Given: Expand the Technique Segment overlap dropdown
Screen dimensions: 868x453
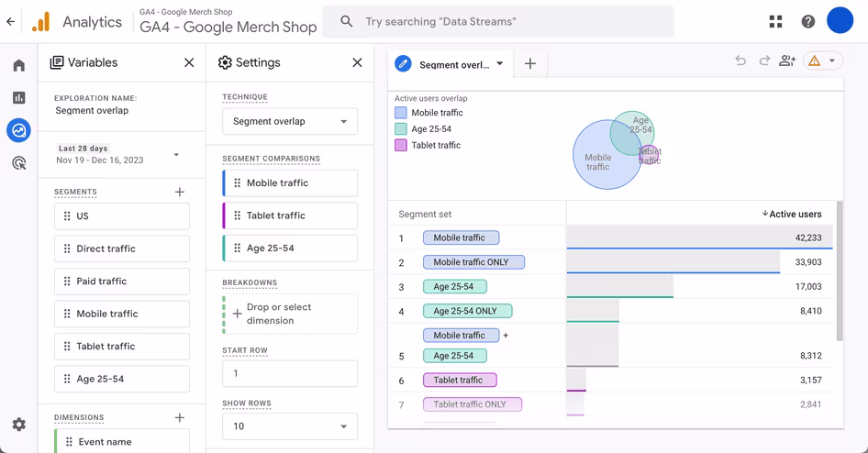Looking at the screenshot, I should pyautogui.click(x=290, y=121).
